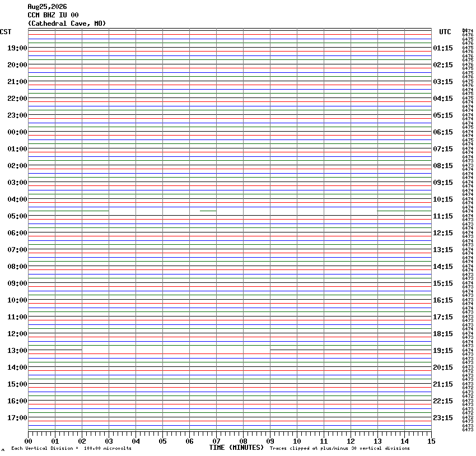Click the 23:15 UTC time label

click(x=442, y=418)
